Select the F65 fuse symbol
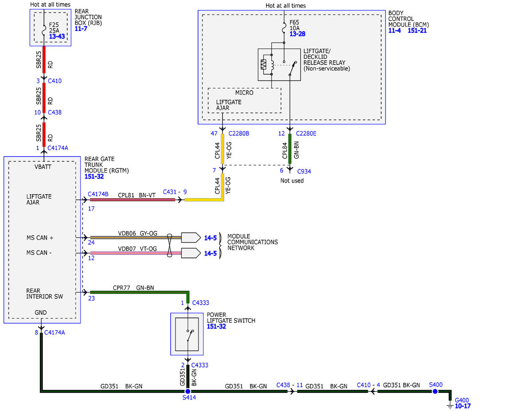 pyautogui.click(x=284, y=27)
